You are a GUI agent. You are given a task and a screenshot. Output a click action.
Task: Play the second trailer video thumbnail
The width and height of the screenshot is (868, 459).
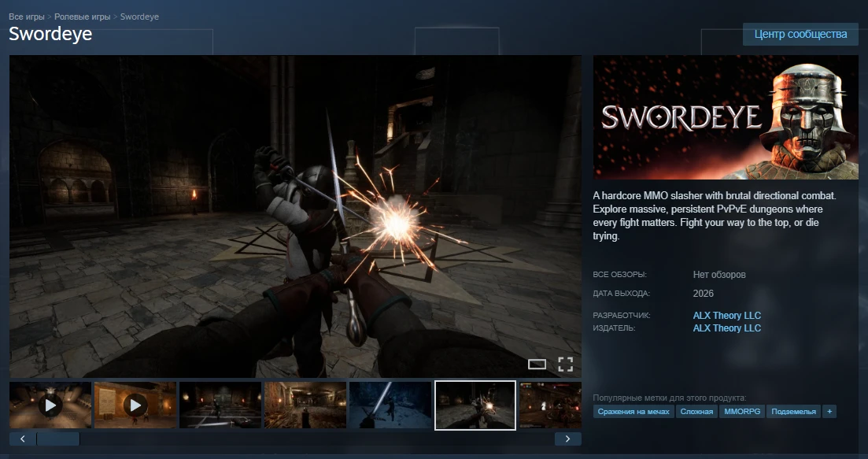135,405
